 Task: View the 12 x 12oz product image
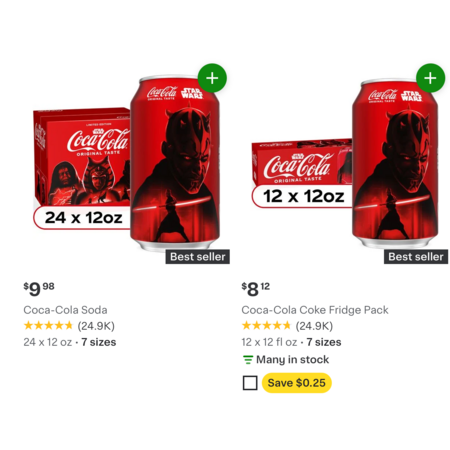pos(345,163)
